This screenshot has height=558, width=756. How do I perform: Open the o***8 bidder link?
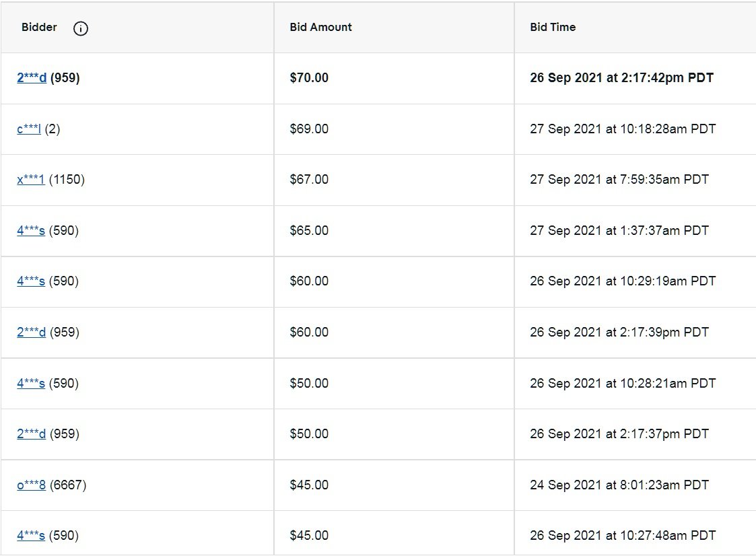click(32, 485)
